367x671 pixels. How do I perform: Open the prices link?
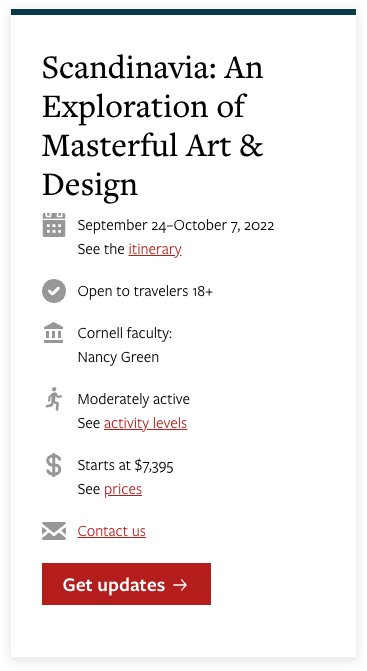pos(123,489)
